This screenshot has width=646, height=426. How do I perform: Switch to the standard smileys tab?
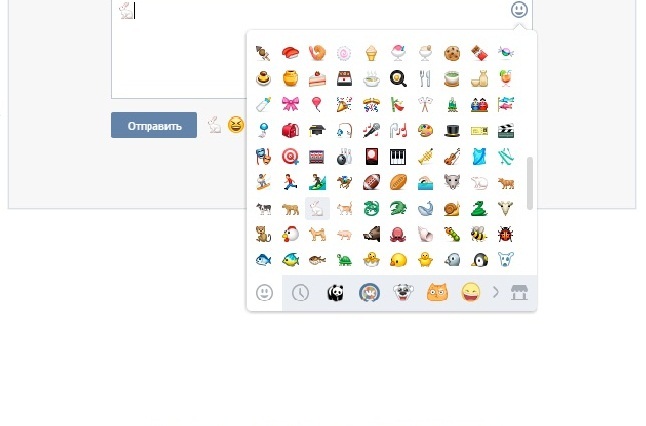tap(264, 293)
